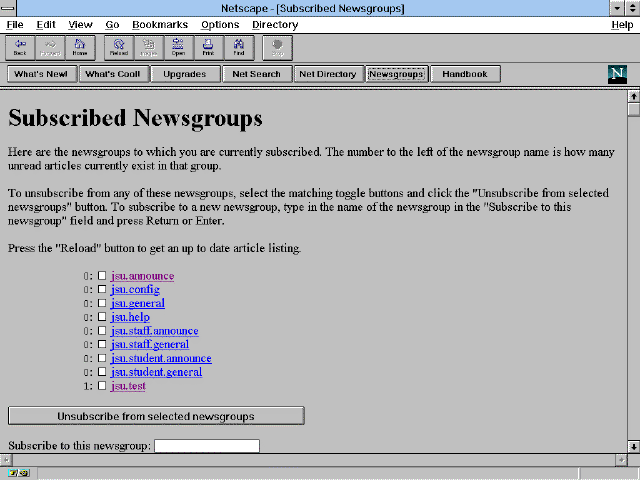Check the jsu.student.announce checkbox
Image resolution: width=640 pixels, height=480 pixels.
tap(102, 358)
